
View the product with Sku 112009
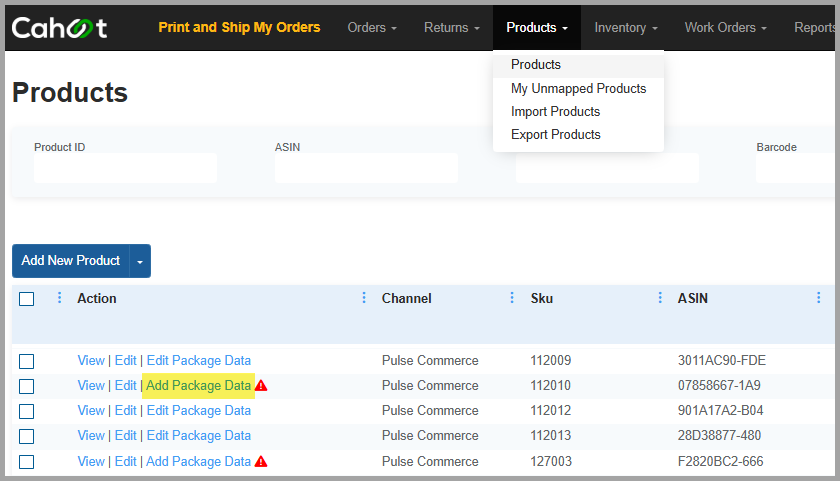[91, 360]
